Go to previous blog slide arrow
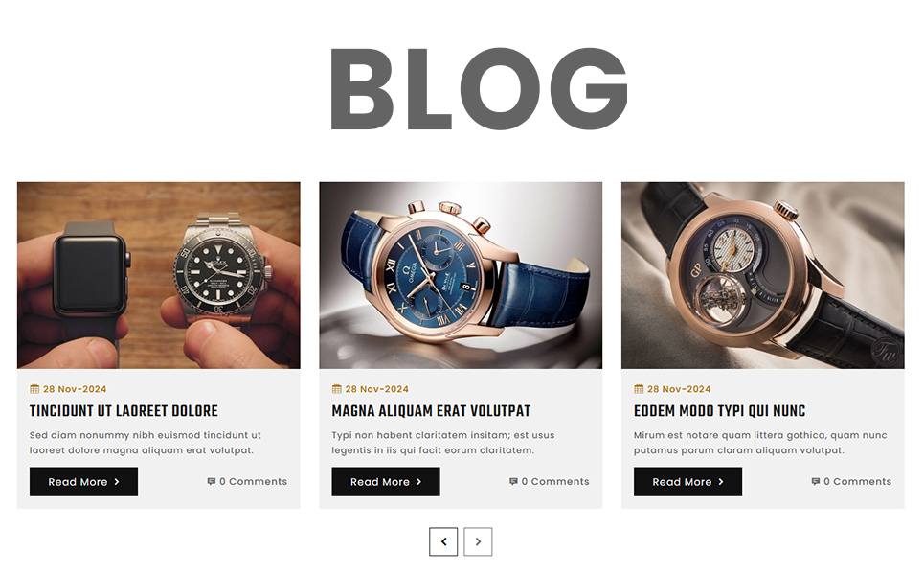This screenshot has width=924, height=575. click(x=443, y=541)
